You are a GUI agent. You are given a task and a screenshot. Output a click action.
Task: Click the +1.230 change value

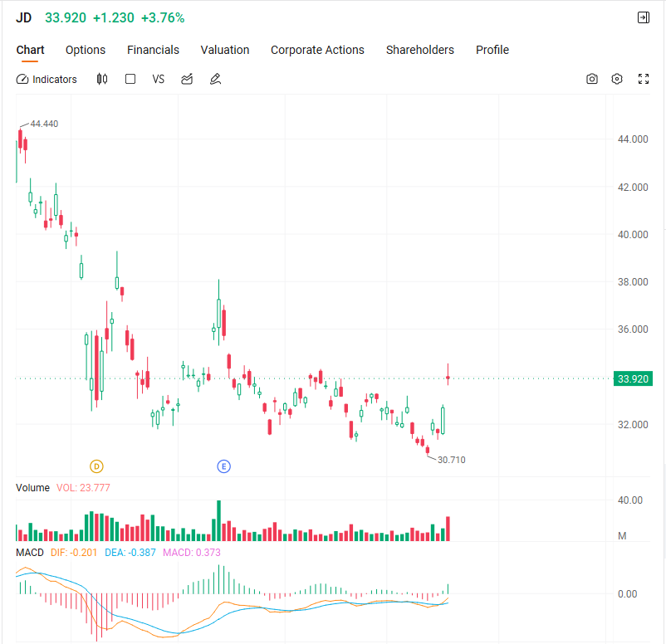[x=114, y=17]
